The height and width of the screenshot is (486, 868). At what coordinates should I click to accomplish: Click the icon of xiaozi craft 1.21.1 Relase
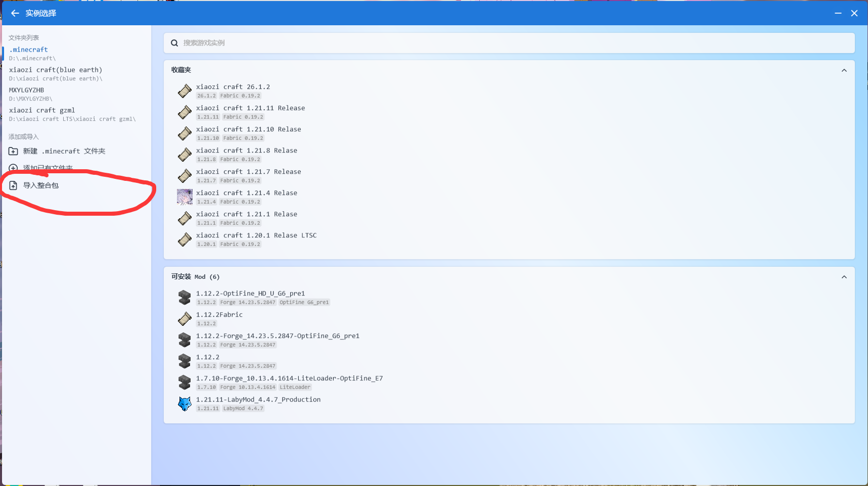[x=185, y=218]
